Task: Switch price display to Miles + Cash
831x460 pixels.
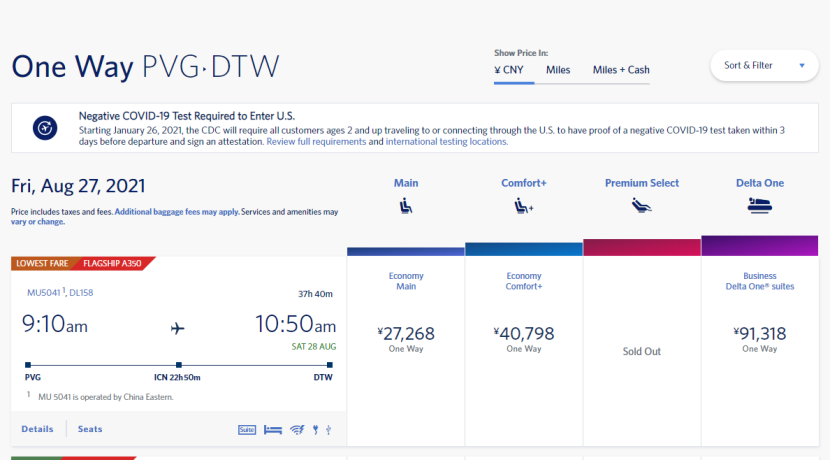Action: [621, 70]
